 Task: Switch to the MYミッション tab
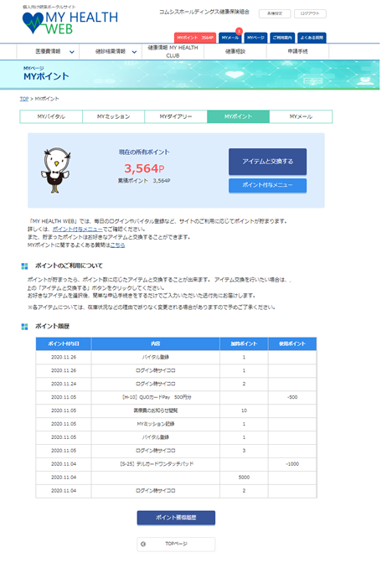pyautogui.click(x=113, y=116)
